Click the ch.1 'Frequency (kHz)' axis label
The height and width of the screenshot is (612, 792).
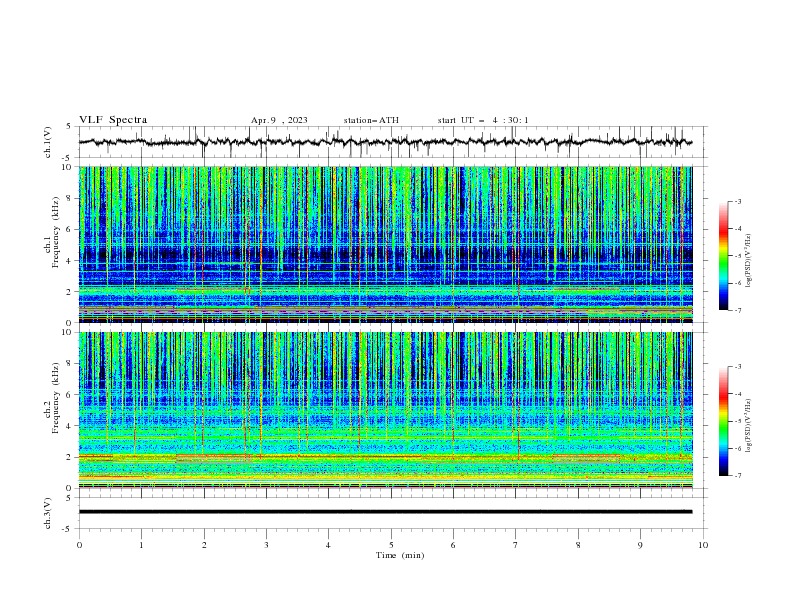(55, 233)
